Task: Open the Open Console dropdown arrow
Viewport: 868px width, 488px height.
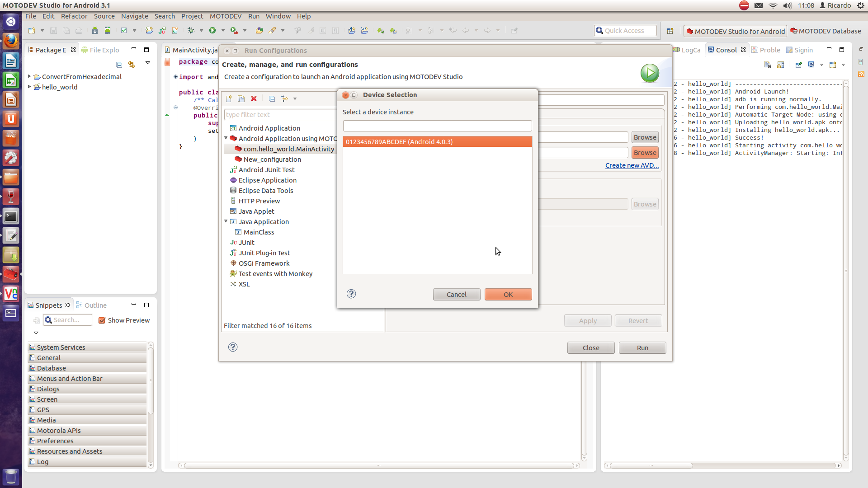Action: (x=843, y=65)
